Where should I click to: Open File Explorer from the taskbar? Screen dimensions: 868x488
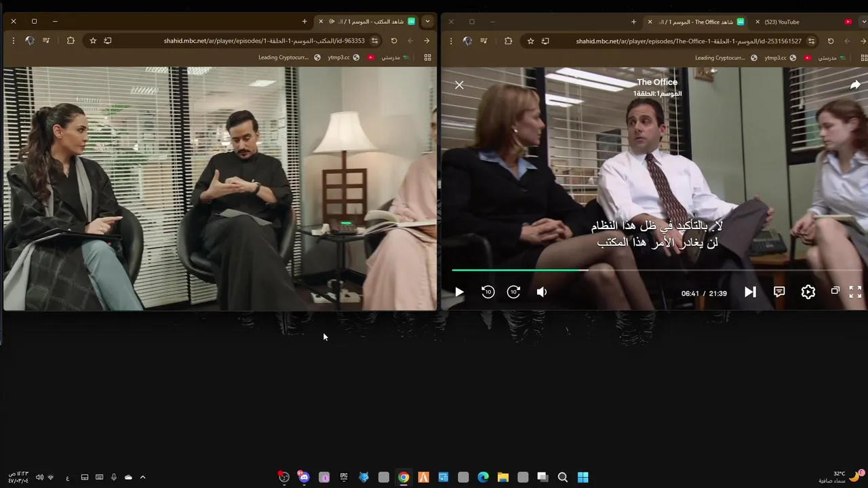click(502, 477)
